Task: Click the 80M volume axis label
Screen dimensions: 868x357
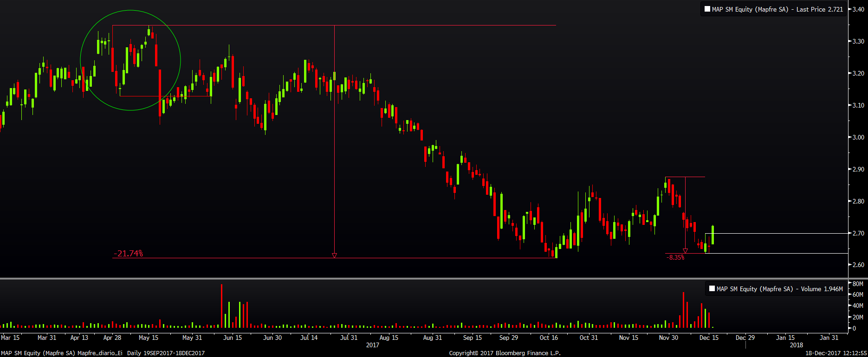Action: [x=858, y=284]
